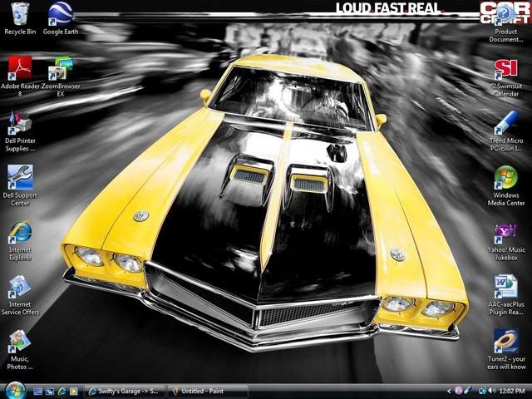Select the ZoomBrowser EX desktop icon
This screenshot has width=532, height=399.
[x=61, y=67]
